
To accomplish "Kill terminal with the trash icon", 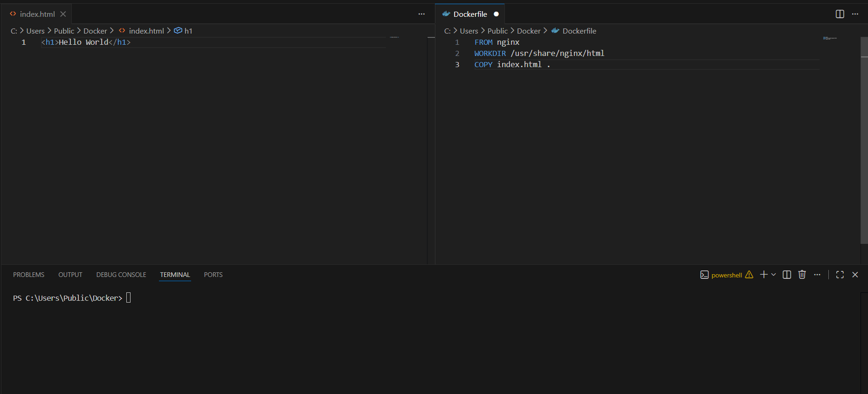I will tap(802, 275).
